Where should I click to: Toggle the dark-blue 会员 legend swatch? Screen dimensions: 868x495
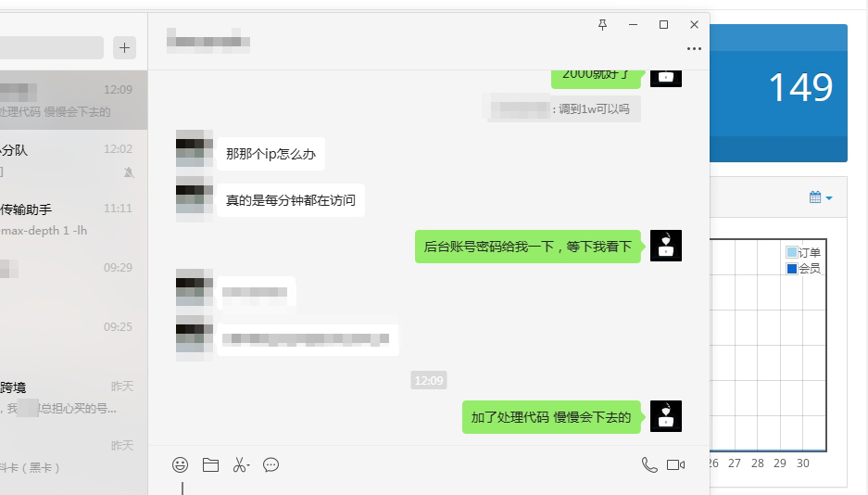coord(792,269)
